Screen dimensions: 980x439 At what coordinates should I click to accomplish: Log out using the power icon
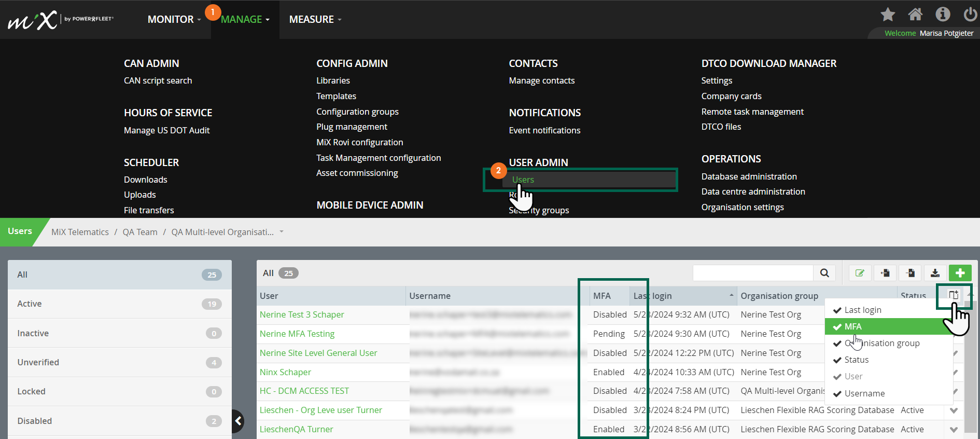(x=970, y=14)
